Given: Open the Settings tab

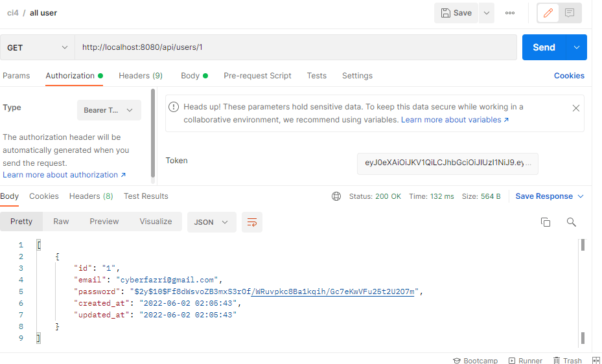Looking at the screenshot, I should (x=357, y=76).
